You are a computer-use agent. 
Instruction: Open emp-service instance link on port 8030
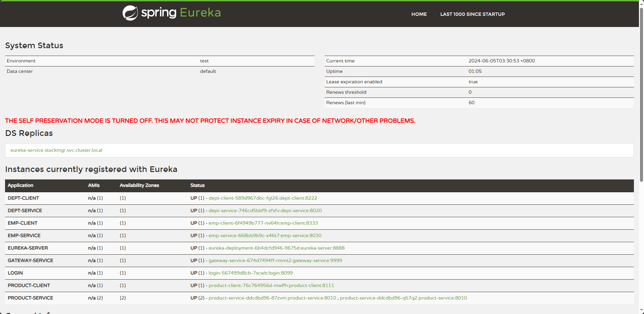point(265,236)
